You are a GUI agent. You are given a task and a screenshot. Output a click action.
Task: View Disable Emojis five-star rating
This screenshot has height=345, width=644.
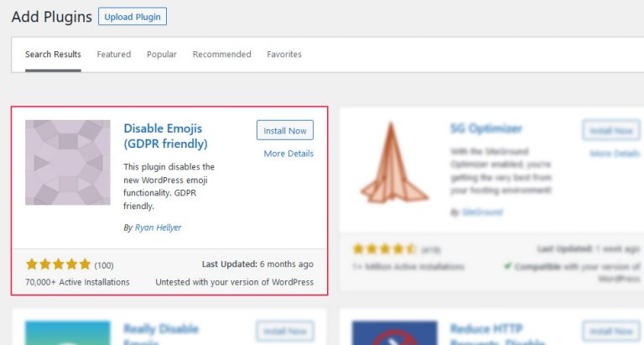click(58, 264)
